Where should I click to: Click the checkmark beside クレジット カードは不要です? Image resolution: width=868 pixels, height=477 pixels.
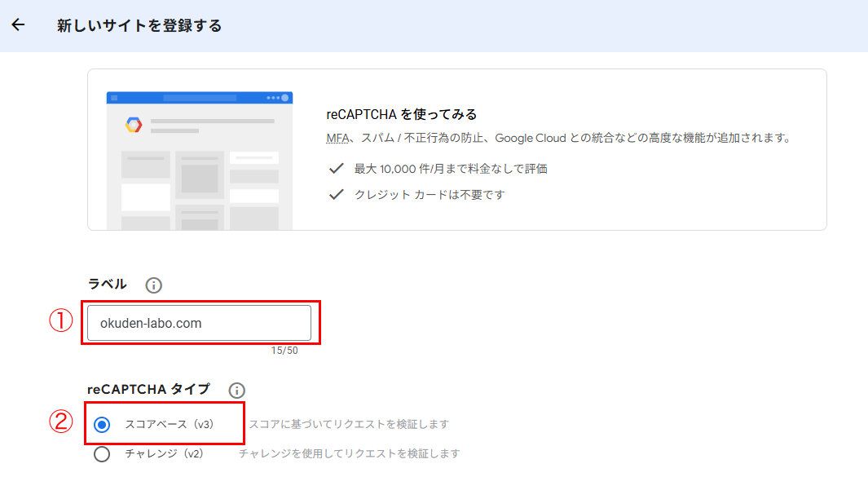pyautogui.click(x=335, y=195)
